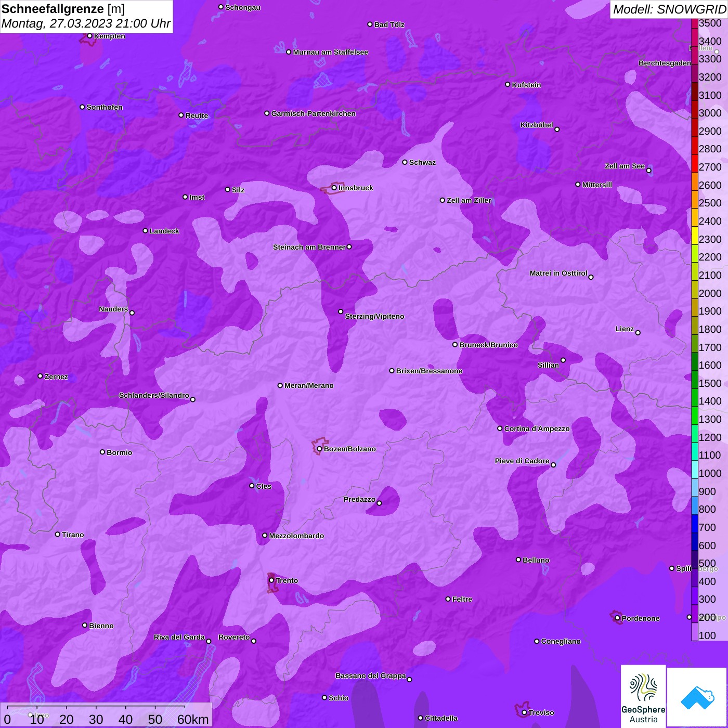Click the Bad Tölz marker dot

click(370, 24)
